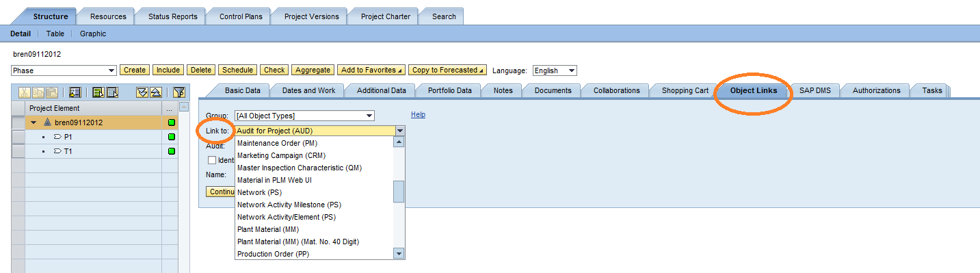980x273 pixels.
Task: Select Network (PS) from Link to list
Action: [315, 192]
